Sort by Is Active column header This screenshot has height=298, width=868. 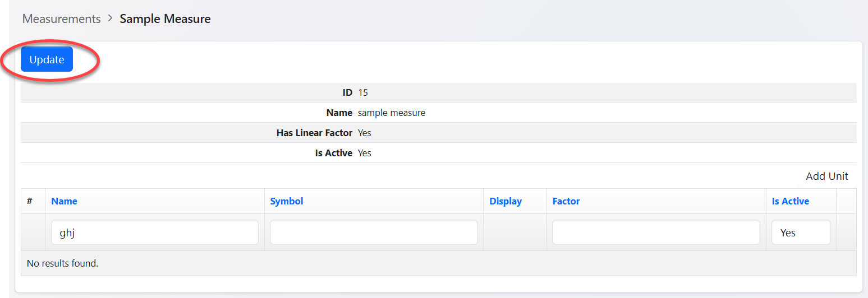790,201
